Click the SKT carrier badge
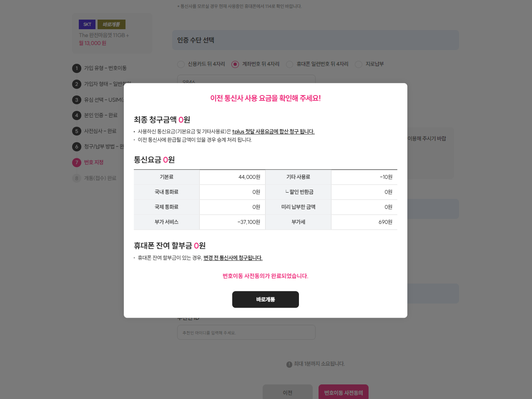 pos(87,24)
